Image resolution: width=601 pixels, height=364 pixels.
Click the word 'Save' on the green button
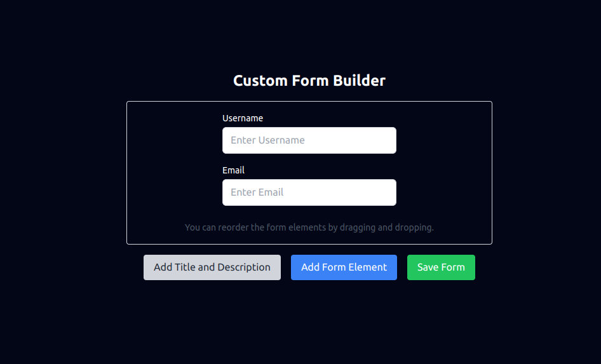(428, 267)
